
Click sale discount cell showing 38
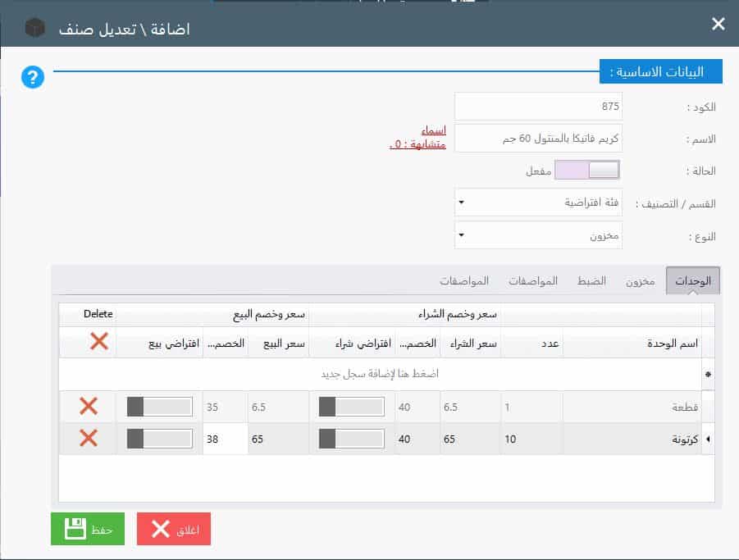[x=226, y=439]
